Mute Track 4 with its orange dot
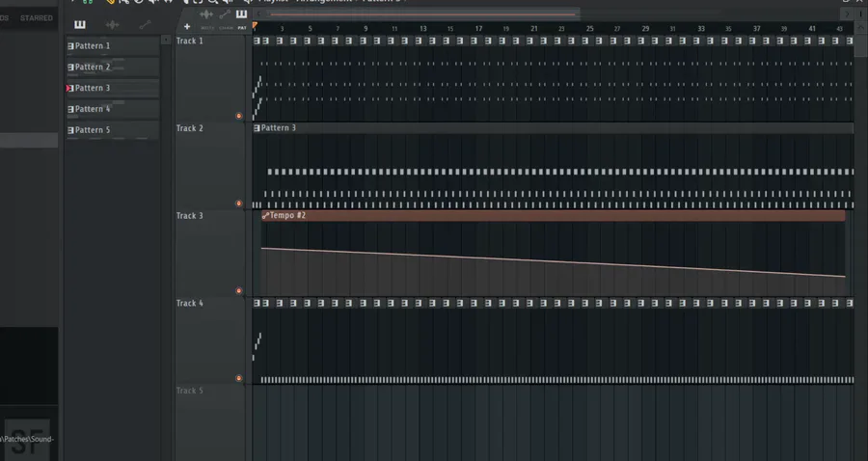This screenshot has width=868, height=461. tap(238, 378)
